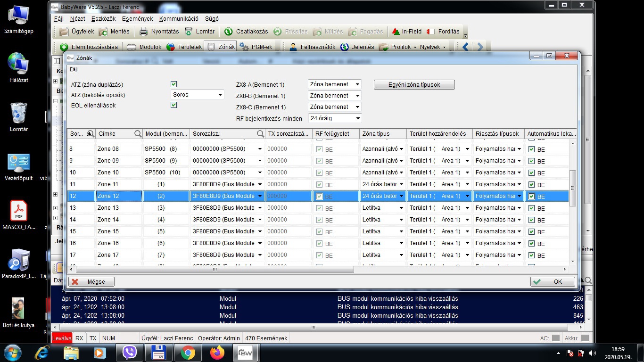
Task: Click the Mentés save icon
Action: tap(102, 32)
